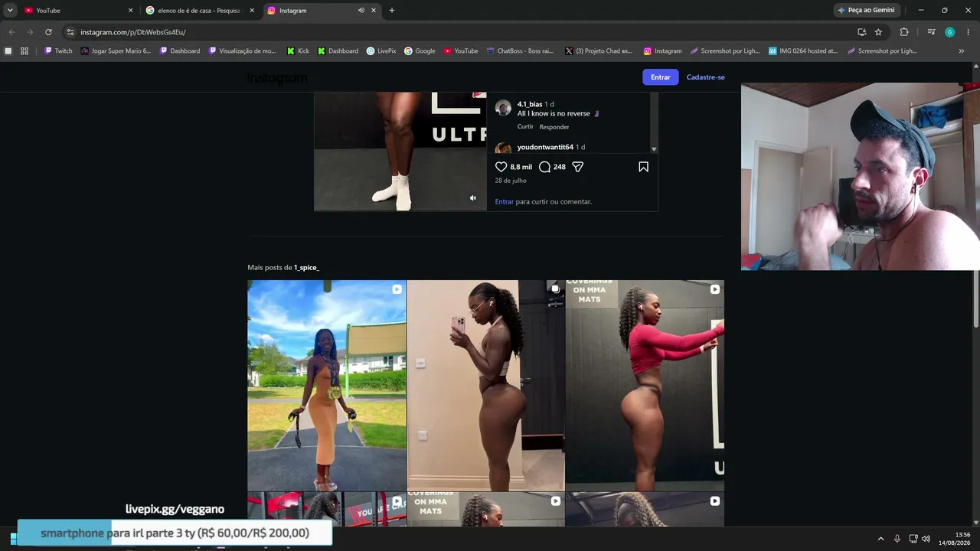Close the YouTube tab
980x551 pixels.
(x=130, y=11)
